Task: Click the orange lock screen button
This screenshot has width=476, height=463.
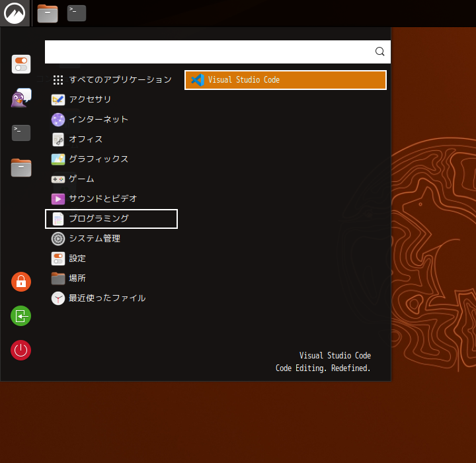Action: point(21,282)
